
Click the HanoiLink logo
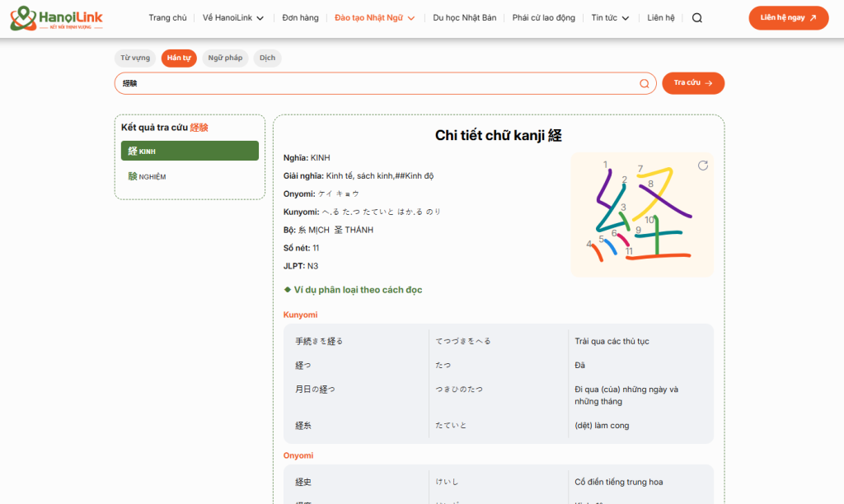[56, 18]
